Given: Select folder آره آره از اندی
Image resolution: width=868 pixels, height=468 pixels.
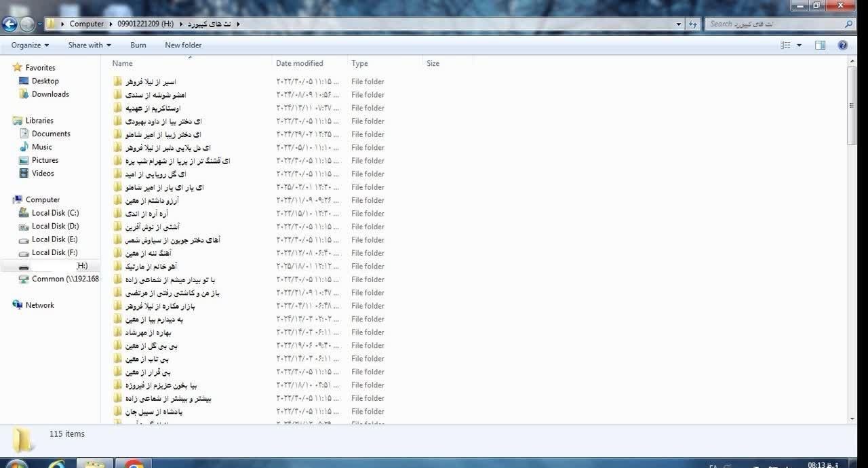Looking at the screenshot, I should click(x=140, y=214).
